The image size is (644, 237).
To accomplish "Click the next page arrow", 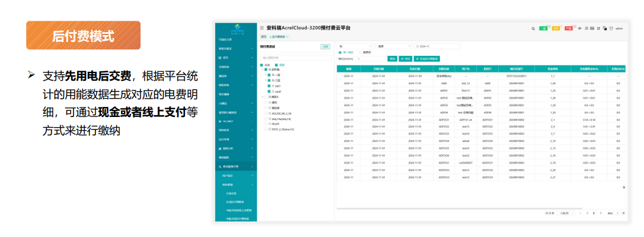I will coord(601,213).
